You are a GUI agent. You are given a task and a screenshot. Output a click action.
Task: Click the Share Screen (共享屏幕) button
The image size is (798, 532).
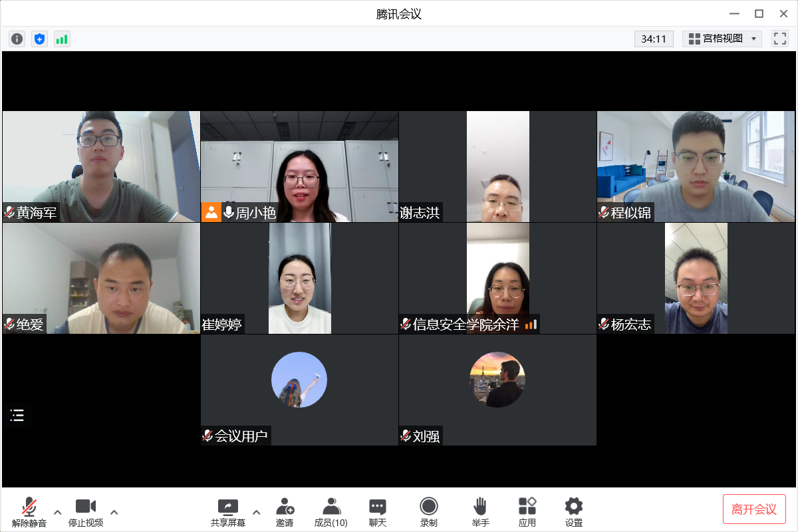coord(227,512)
